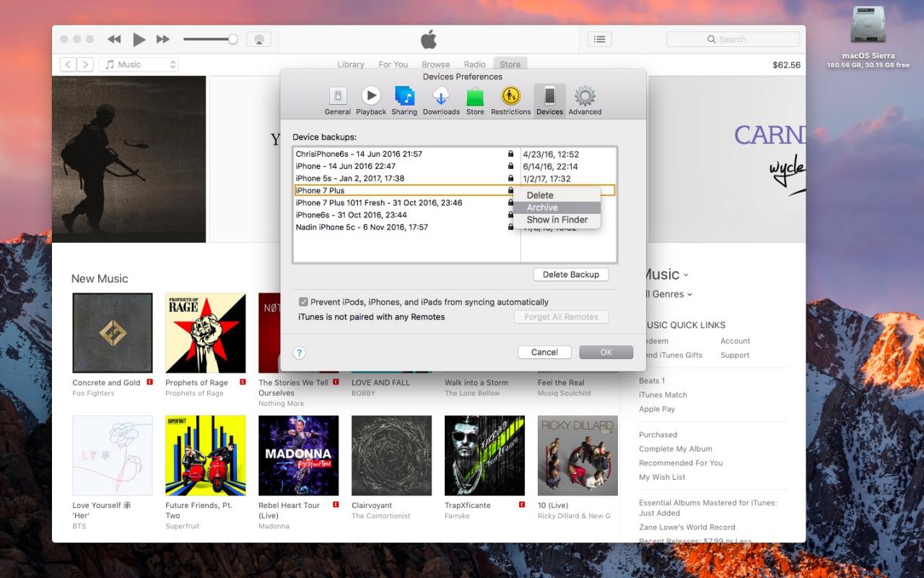924x578 pixels.
Task: Open the Music media picker dropdown
Action: 138,64
